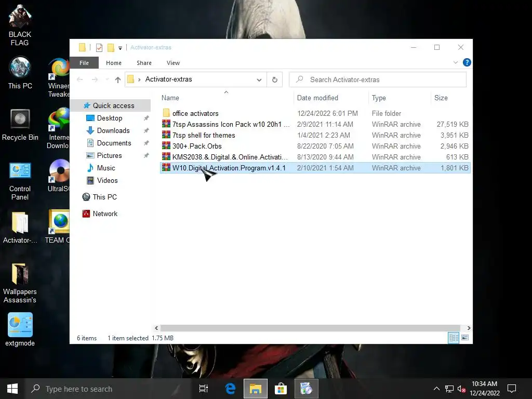Open Task View from the taskbar
Screen dimensions: 532x399
point(204,389)
